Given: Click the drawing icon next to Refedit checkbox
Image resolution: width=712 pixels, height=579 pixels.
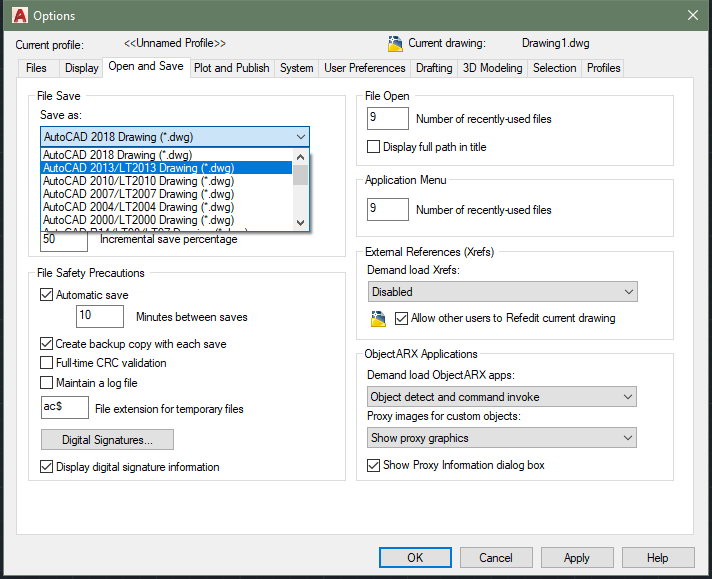Looking at the screenshot, I should [x=378, y=319].
